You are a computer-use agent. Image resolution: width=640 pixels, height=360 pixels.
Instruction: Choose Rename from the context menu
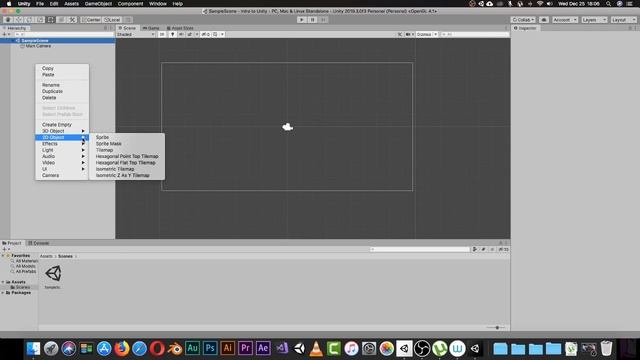pos(51,85)
